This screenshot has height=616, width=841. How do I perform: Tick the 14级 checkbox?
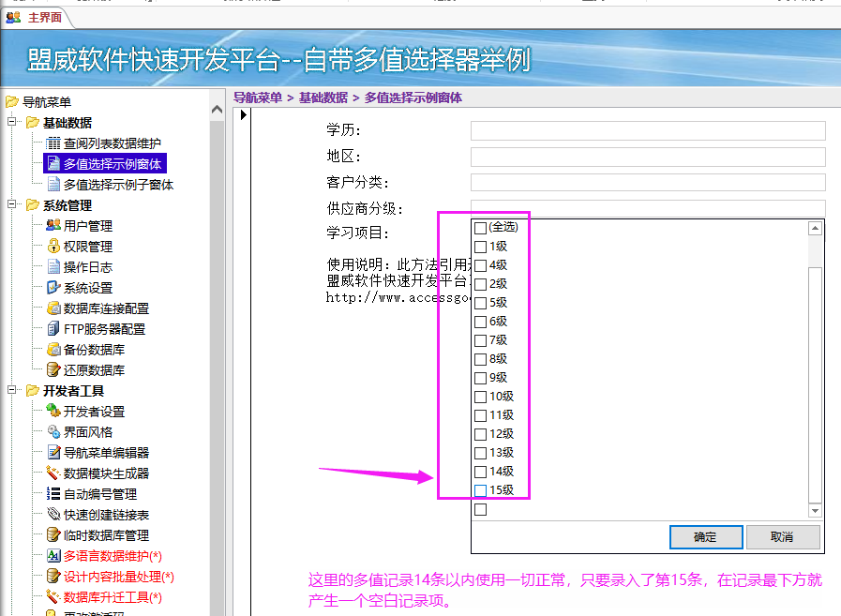[x=481, y=473]
